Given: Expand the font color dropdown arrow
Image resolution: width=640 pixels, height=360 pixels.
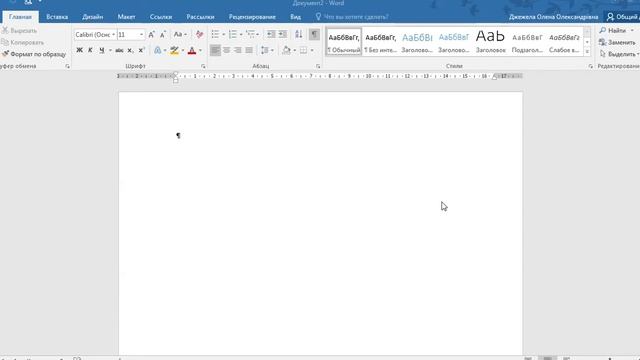Looking at the screenshot, I should 200,50.
